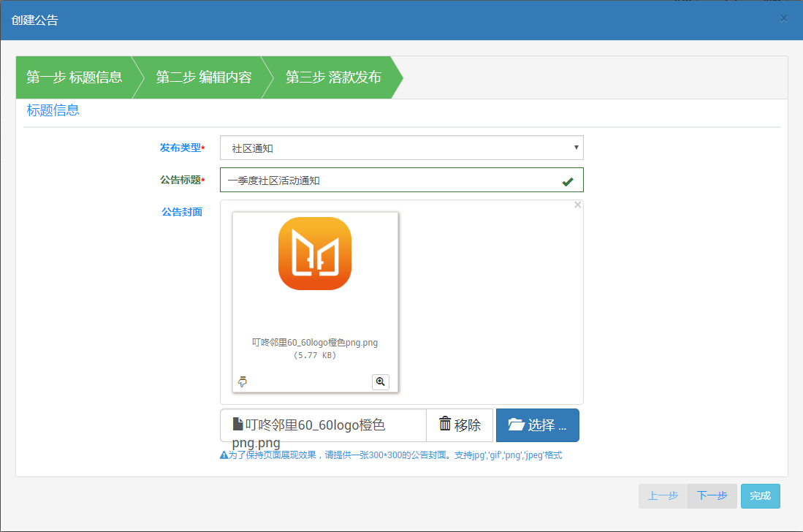803x532 pixels.
Task: Go to 第三步 落款发布 step
Action: pyautogui.click(x=333, y=77)
